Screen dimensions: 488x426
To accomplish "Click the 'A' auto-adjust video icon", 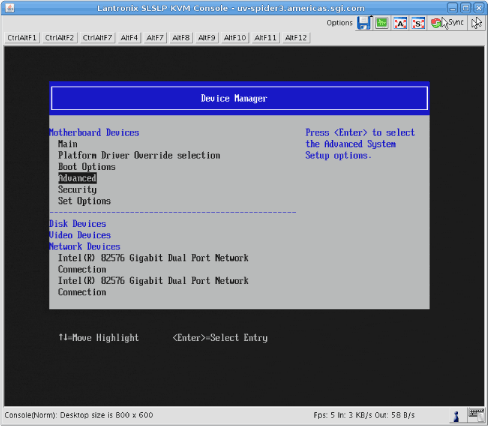I will click(x=400, y=23).
